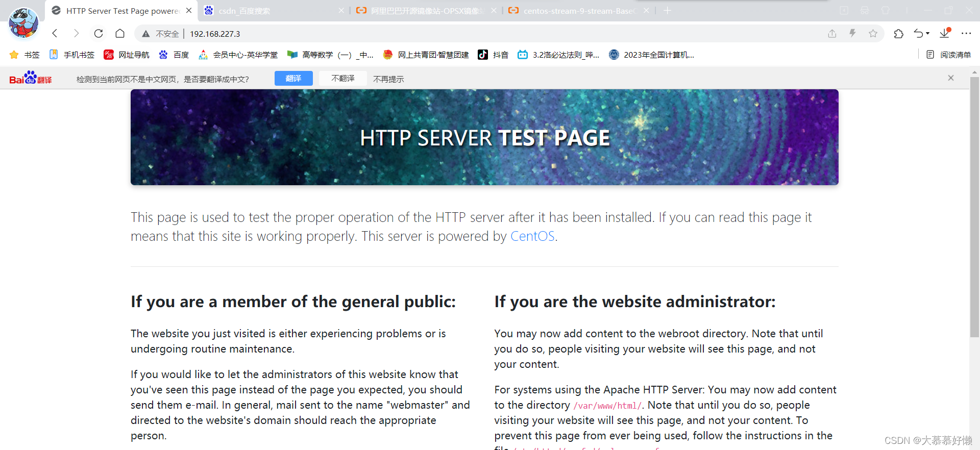Open the downloads icon
This screenshot has height=450, width=980.
point(945,33)
